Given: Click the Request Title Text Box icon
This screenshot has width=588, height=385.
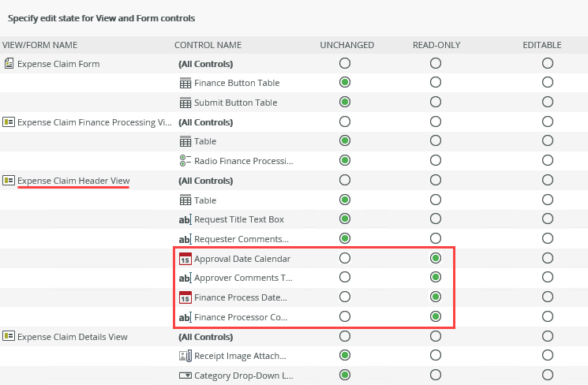Looking at the screenshot, I should coord(185,219).
